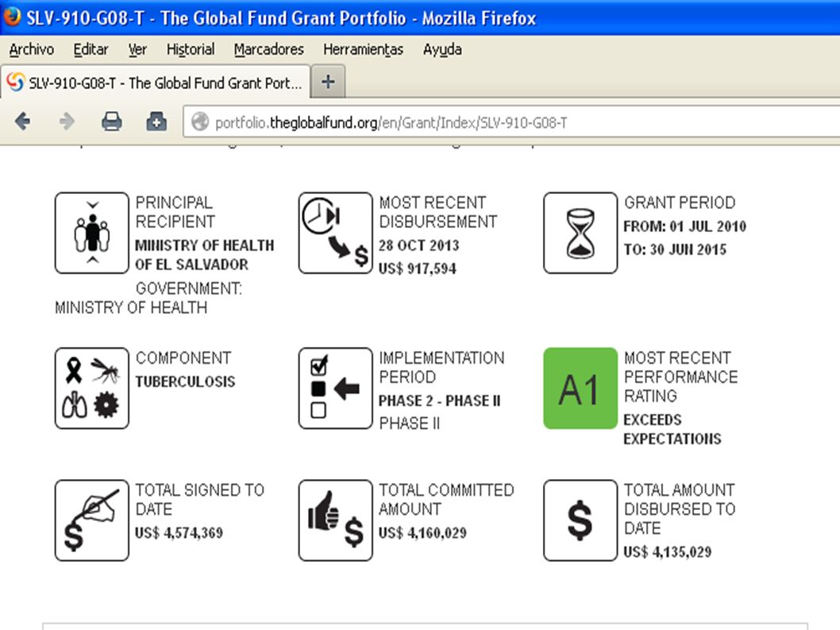
Task: Click the 'TOTAL COMMITTED AMOUNT' heading
Action: [446, 499]
